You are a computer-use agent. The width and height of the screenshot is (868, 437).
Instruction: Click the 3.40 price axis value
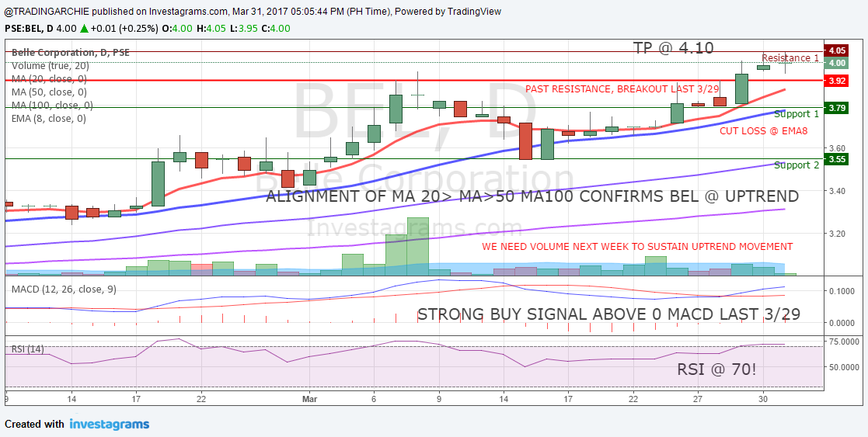click(836, 191)
